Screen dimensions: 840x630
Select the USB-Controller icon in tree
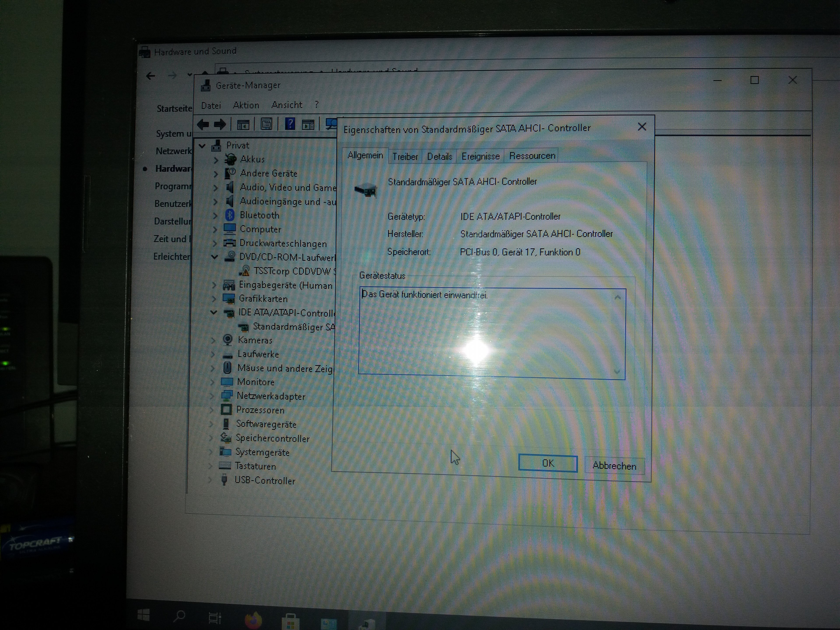(224, 480)
